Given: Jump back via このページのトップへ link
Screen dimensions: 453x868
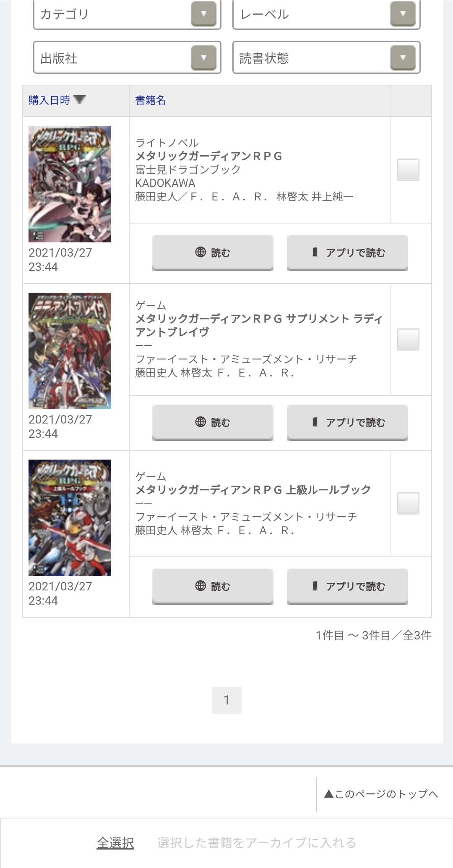Looking at the screenshot, I should click(381, 794).
